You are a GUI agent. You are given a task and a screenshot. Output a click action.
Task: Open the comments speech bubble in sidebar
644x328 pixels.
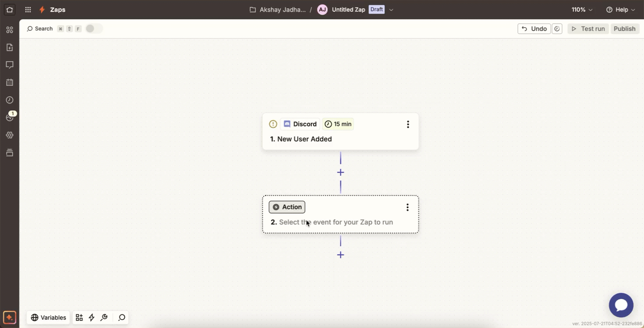[10, 65]
